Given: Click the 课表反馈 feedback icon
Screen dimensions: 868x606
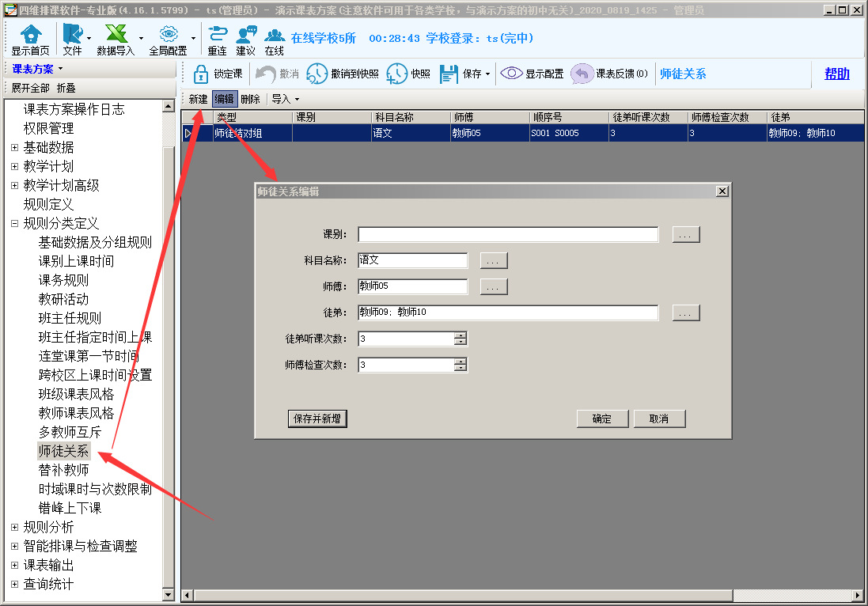Looking at the screenshot, I should pyautogui.click(x=582, y=74).
